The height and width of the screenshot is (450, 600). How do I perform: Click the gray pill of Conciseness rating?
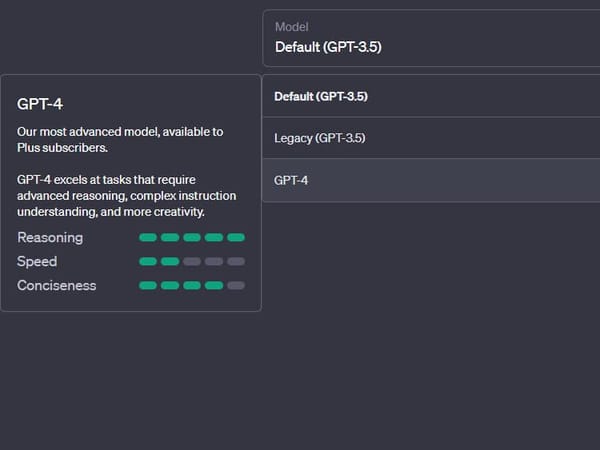(236, 286)
